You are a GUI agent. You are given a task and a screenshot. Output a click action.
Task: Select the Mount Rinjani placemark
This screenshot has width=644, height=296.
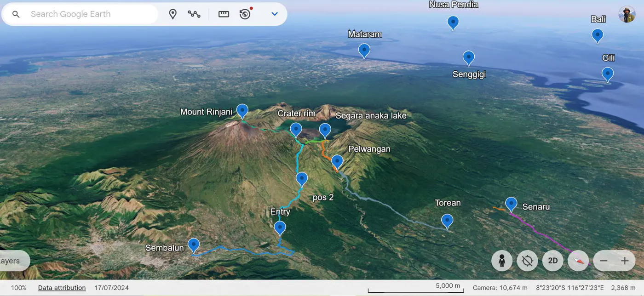click(242, 110)
